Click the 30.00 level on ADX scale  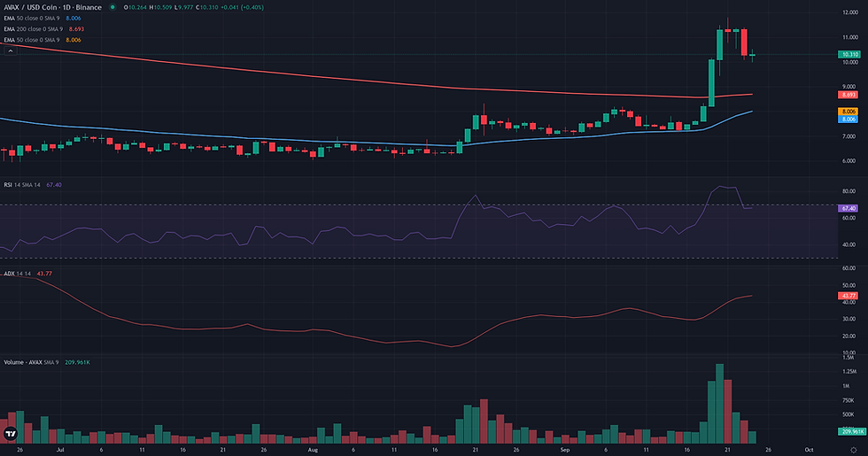tap(849, 319)
